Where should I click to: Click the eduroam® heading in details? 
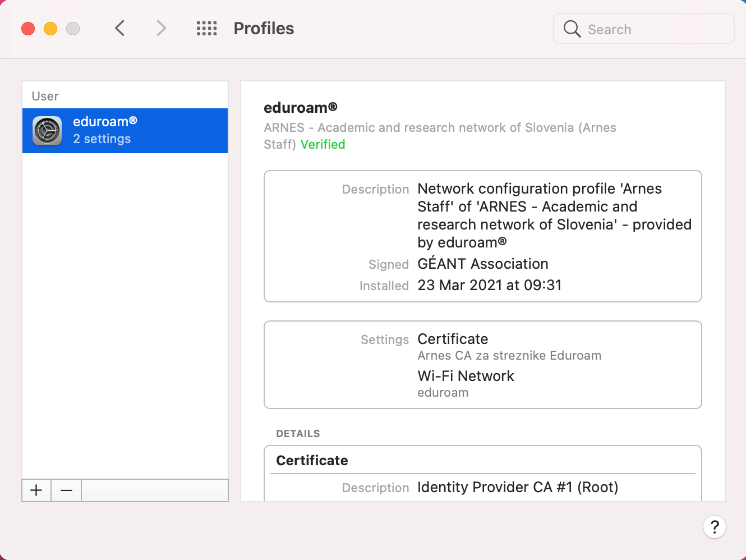point(301,108)
